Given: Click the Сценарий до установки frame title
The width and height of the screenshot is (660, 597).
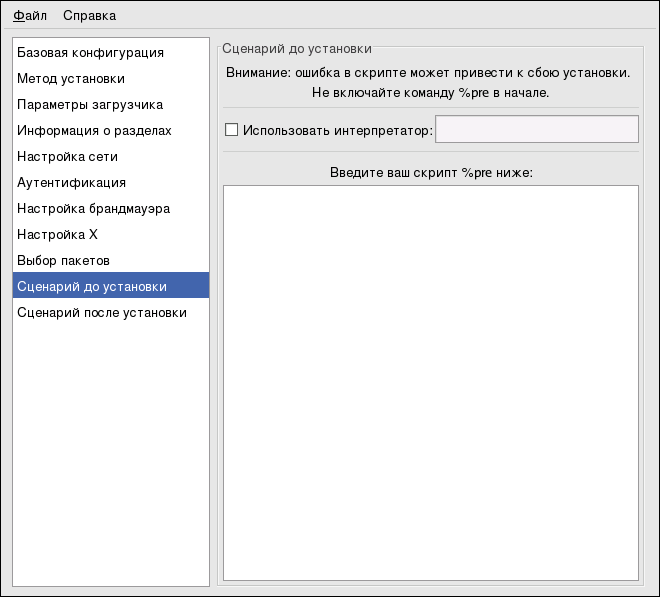Looking at the screenshot, I should point(296,47).
